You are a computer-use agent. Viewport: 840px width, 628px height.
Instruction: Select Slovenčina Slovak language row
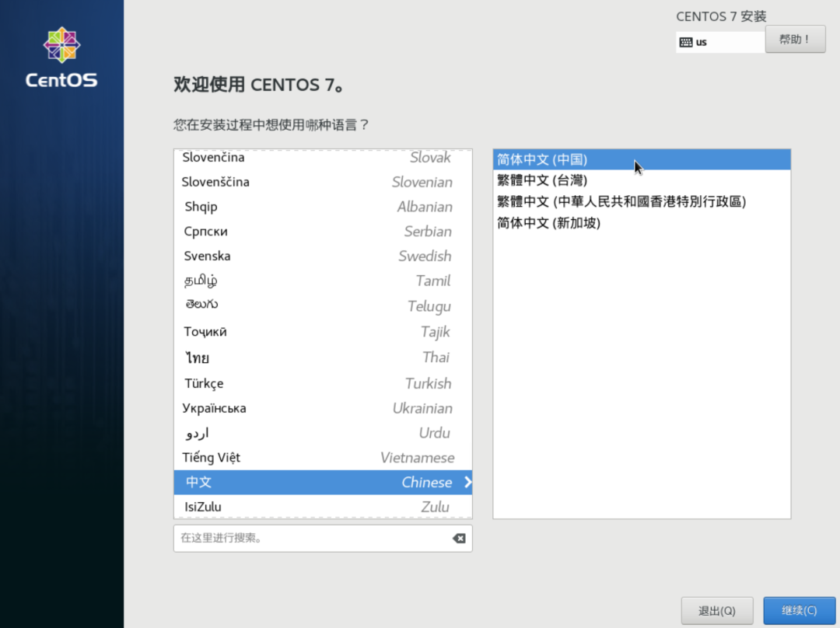[x=323, y=158]
